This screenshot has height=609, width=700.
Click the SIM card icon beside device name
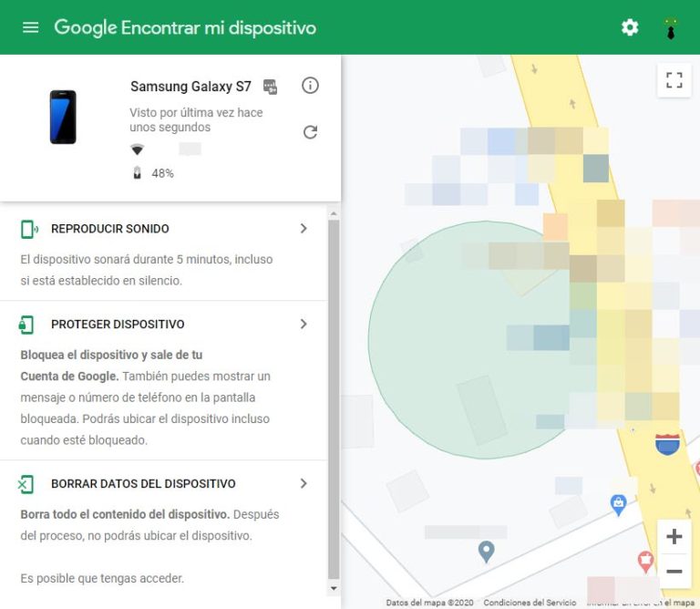click(270, 87)
